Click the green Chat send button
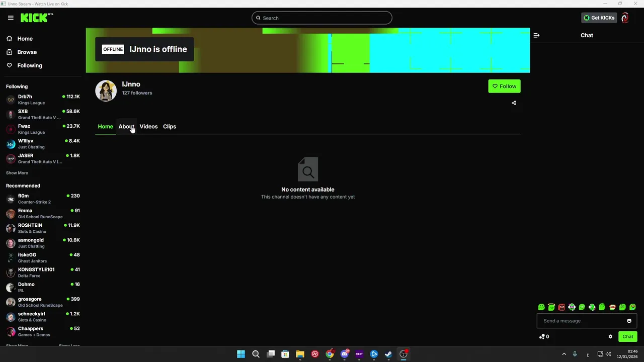The height and width of the screenshot is (362, 644). click(x=628, y=337)
